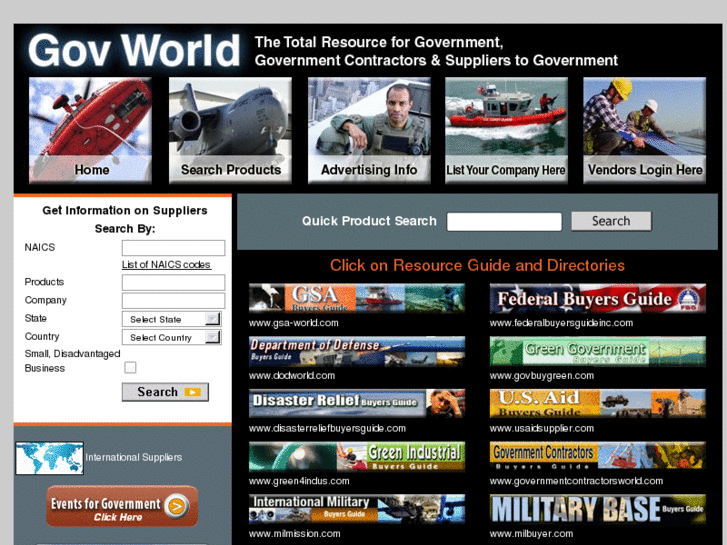Open the List Your Company Here tile
This screenshot has height=545, width=727.
pos(506,130)
